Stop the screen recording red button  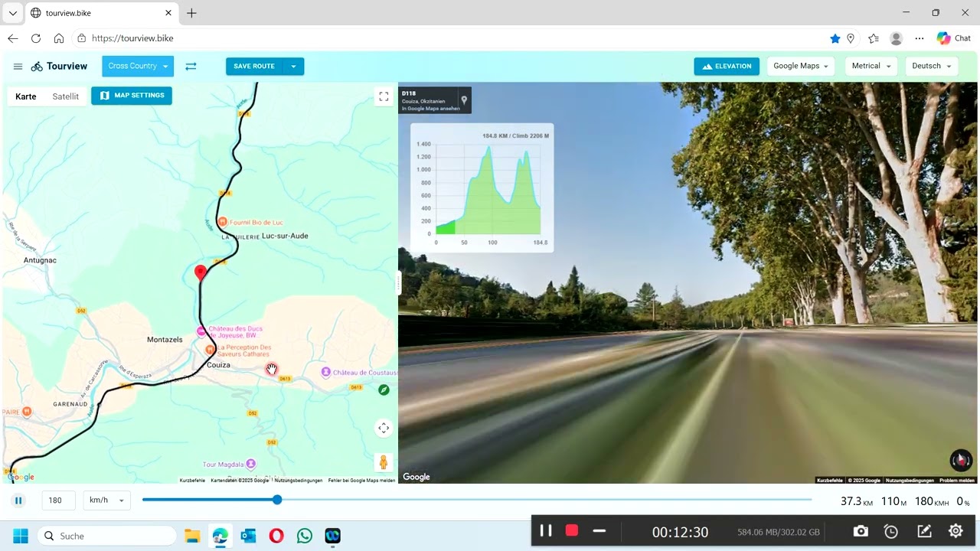coord(572,530)
